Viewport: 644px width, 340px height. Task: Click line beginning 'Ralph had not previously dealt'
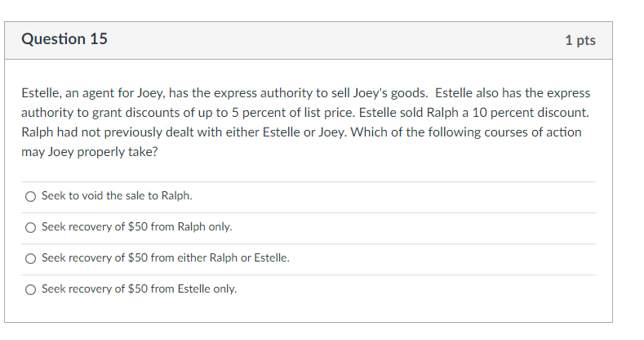[301, 132]
